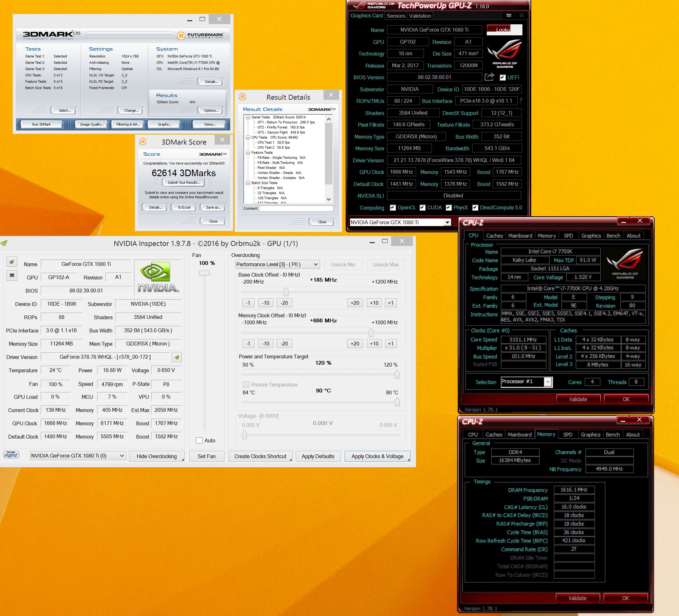Screen dimensions: 679x616
Task: Open SPD tab in lower CPU-Z window
Action: click(568, 434)
